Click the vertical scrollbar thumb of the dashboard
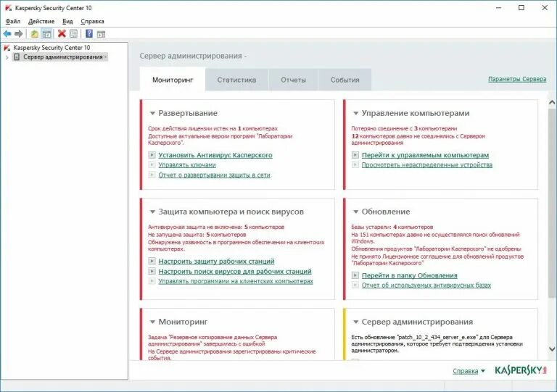 coord(552,203)
